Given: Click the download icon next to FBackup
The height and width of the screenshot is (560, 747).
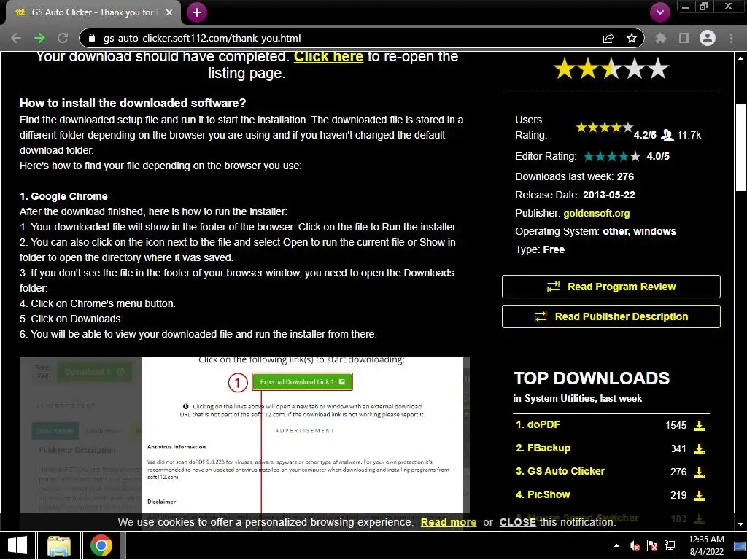Looking at the screenshot, I should point(699,448).
